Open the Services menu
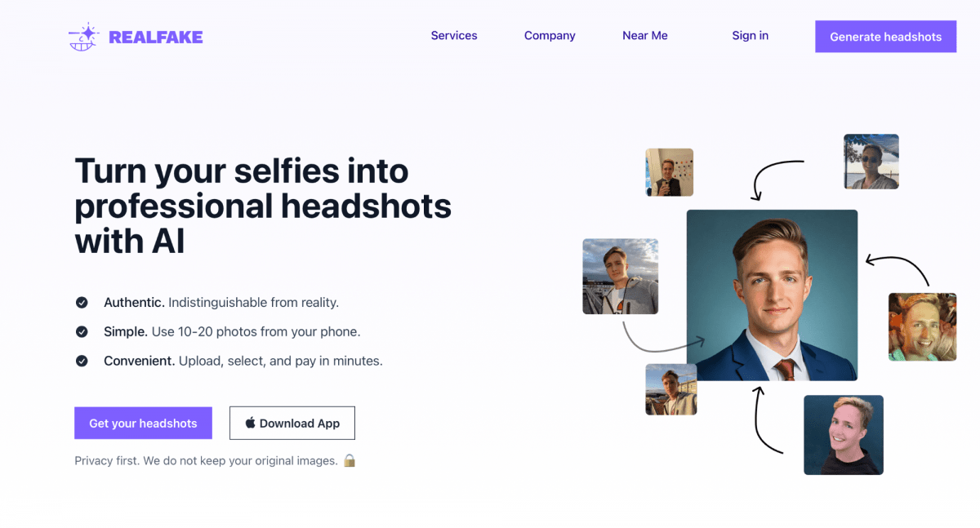 pyautogui.click(x=454, y=36)
